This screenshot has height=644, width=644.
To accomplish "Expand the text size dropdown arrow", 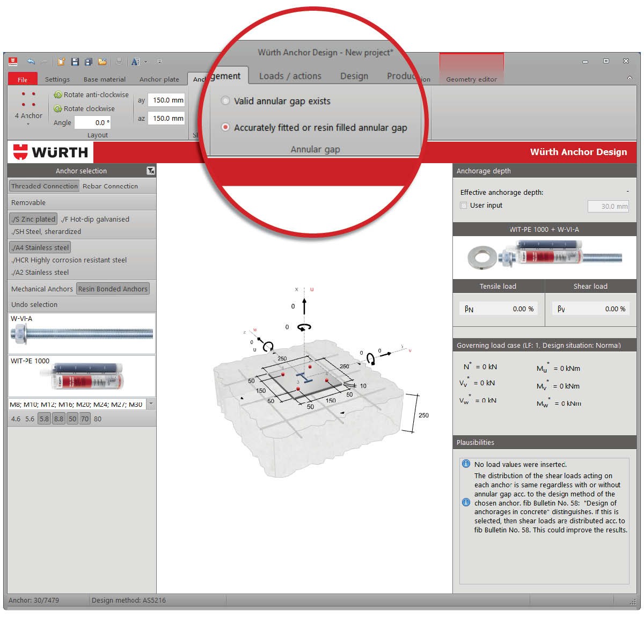I will tap(145, 62).
